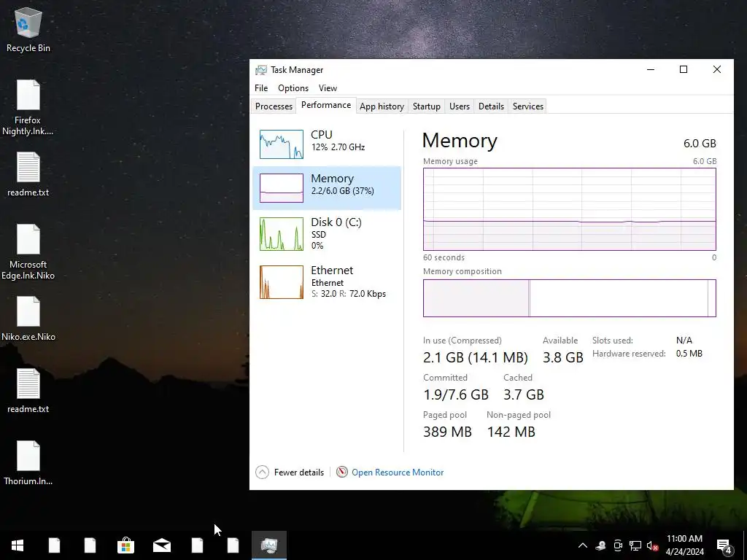747x560 pixels.
Task: Open Mail app from the taskbar
Action: pyautogui.click(x=161, y=545)
